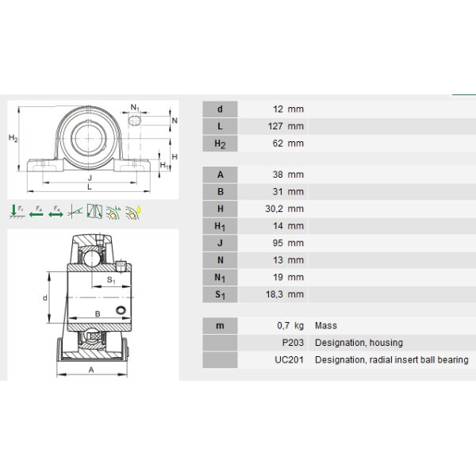Click the relubrication oil drop bearing icon
The height and width of the screenshot is (476, 476).
point(132,211)
